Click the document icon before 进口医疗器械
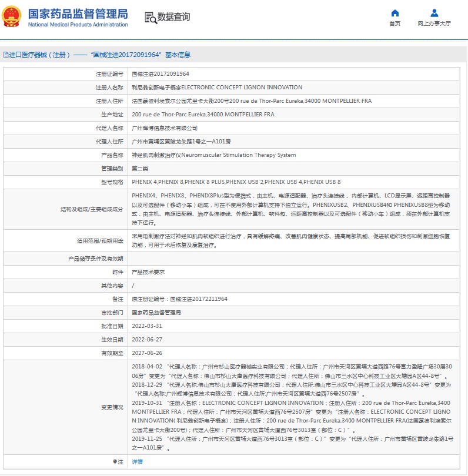The width and height of the screenshot is (468, 476). pos(6,55)
